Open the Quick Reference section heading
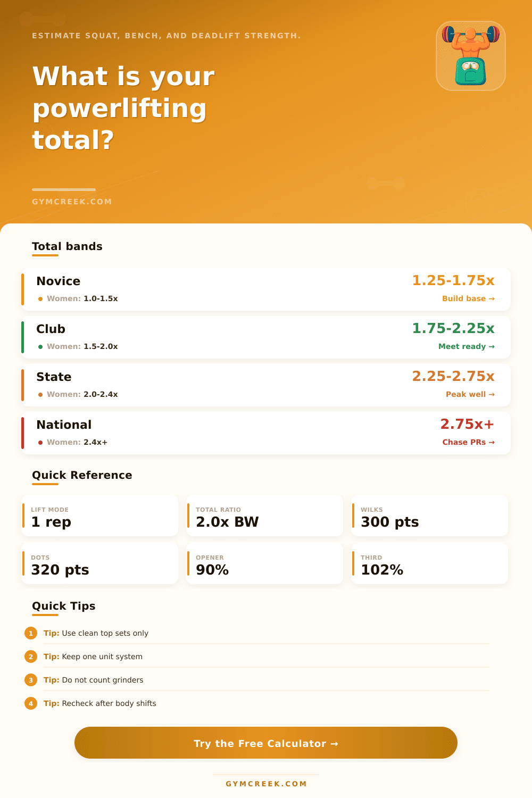532x798 pixels. click(82, 475)
